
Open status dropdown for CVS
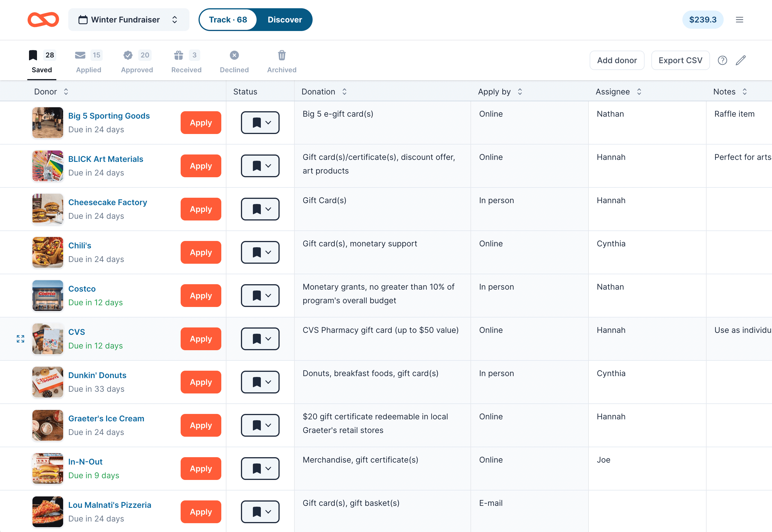[x=260, y=339]
